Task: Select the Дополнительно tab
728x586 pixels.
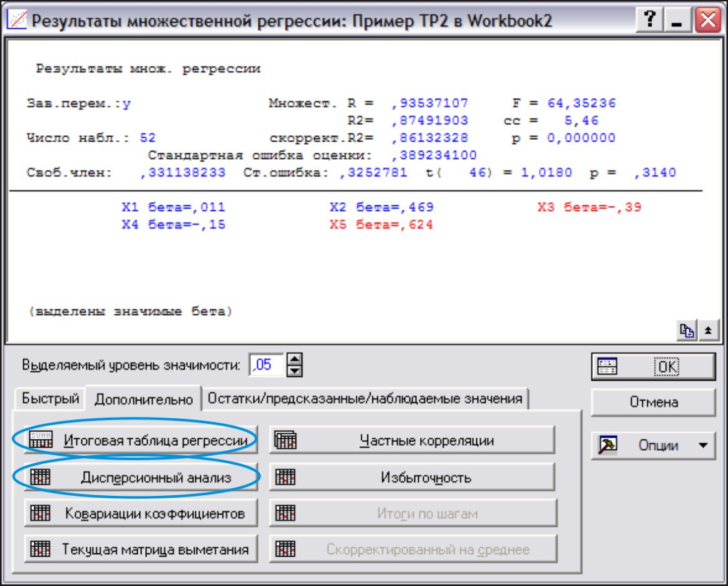Action: tap(143, 399)
